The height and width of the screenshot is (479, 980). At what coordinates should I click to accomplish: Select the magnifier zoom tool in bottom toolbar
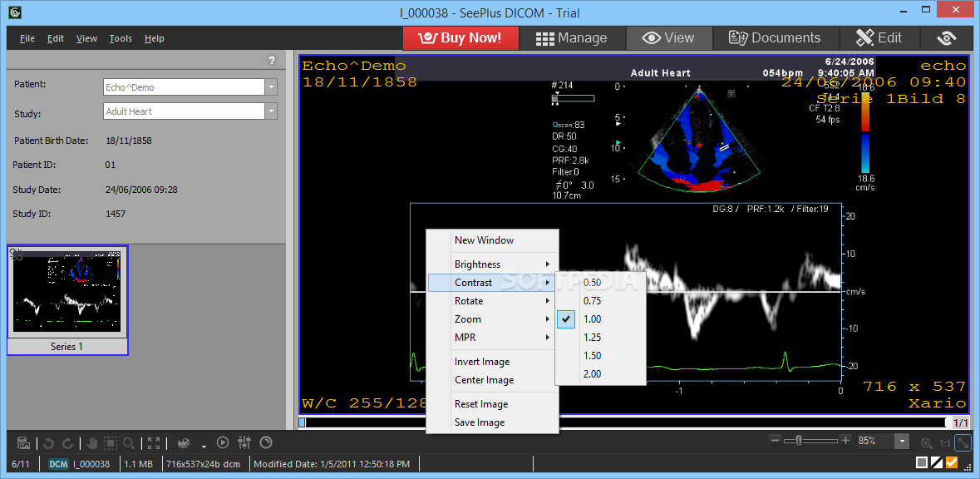(x=129, y=443)
